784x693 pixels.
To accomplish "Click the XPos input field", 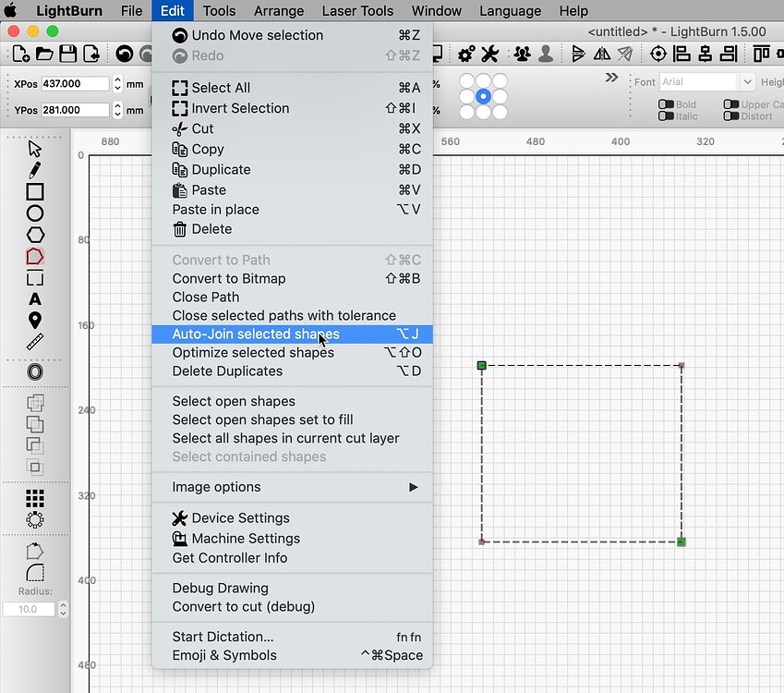I will click(x=76, y=83).
